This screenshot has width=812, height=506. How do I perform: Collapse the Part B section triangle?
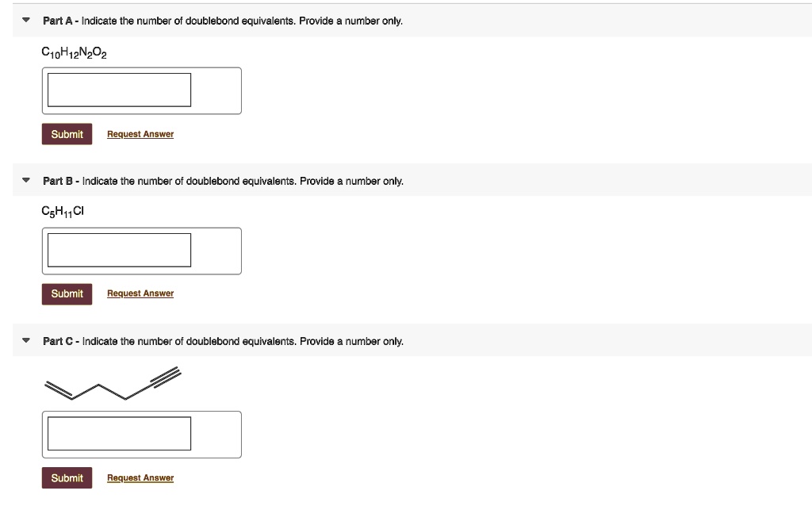(x=26, y=180)
